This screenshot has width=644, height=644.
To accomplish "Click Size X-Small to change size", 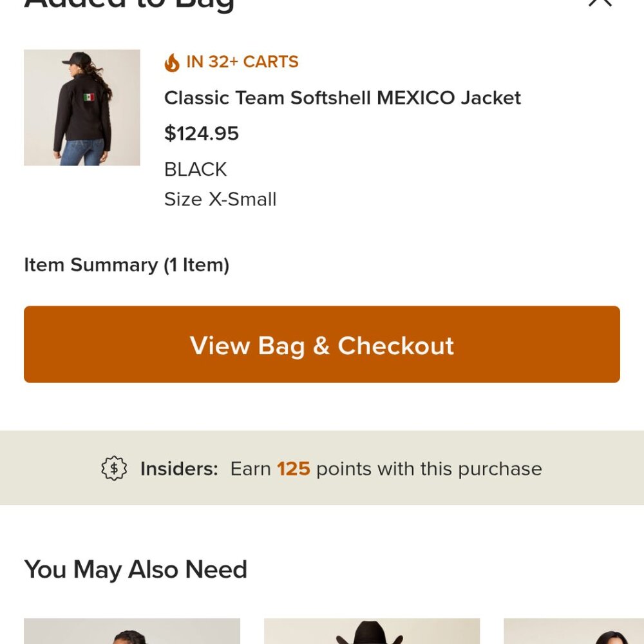I will pos(220,199).
